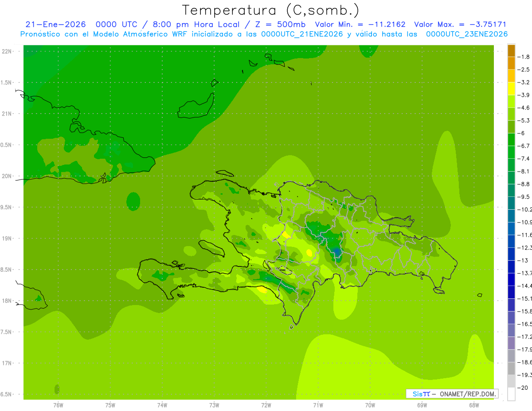This screenshot has height=411, width=532.
Task: Click the '-4.6' legend value
Action: pos(524,108)
